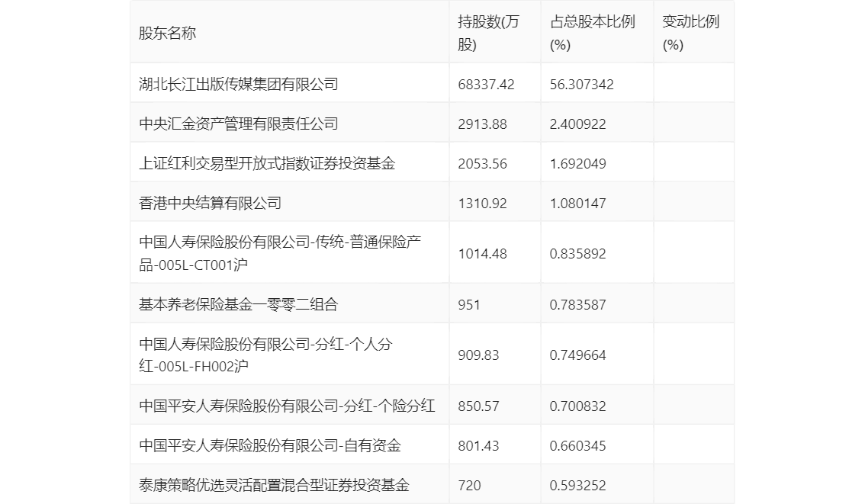Click percentage value 0.835892
The image size is (865, 504).
pos(577,254)
